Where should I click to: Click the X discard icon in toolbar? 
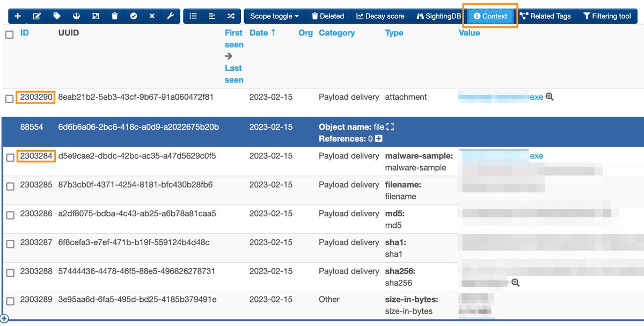tap(152, 16)
